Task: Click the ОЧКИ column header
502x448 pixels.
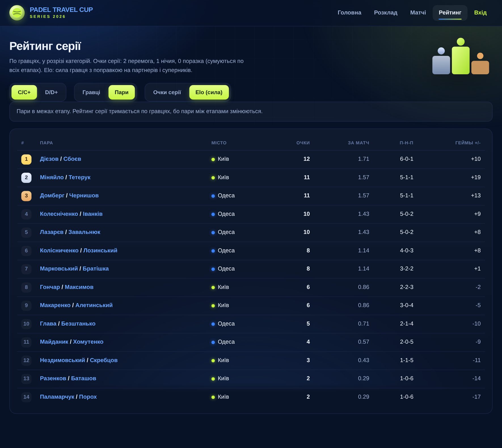Action: 303,143
